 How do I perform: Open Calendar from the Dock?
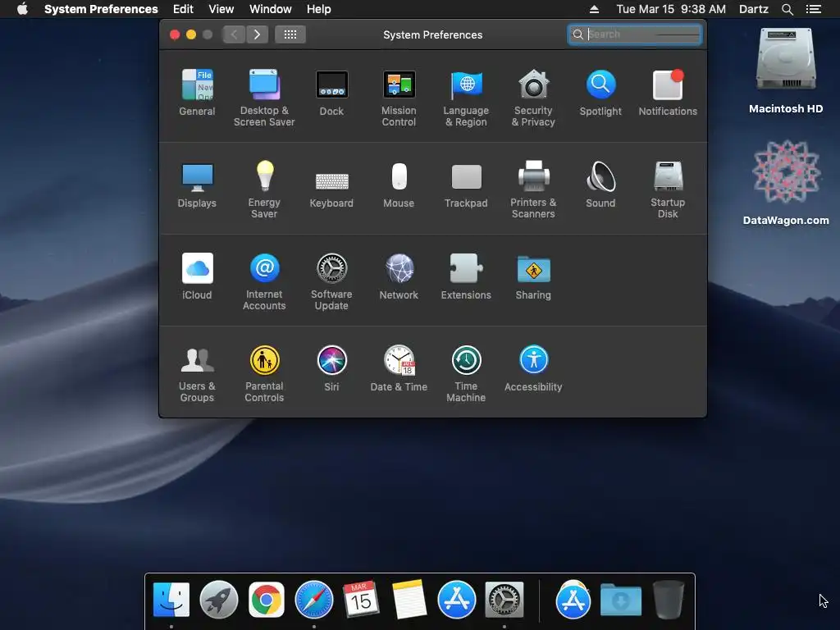click(x=361, y=598)
